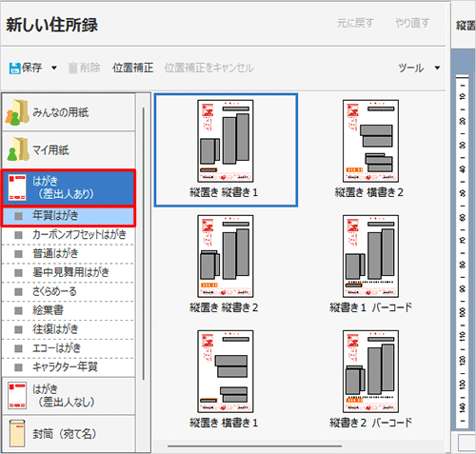Select the 封筒(宛て名) category label

coord(65,434)
